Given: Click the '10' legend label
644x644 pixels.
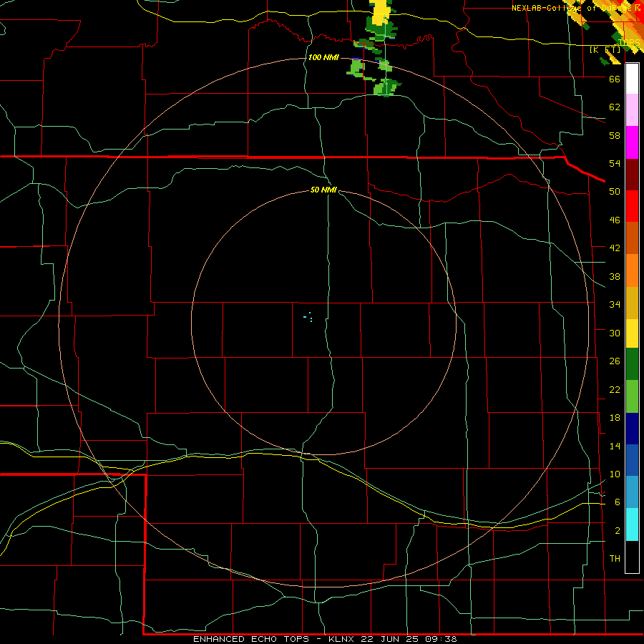Looking at the screenshot, I should (615, 474).
